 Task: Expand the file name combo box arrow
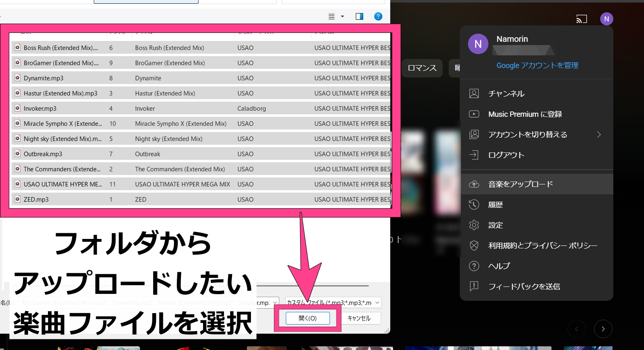click(x=275, y=302)
